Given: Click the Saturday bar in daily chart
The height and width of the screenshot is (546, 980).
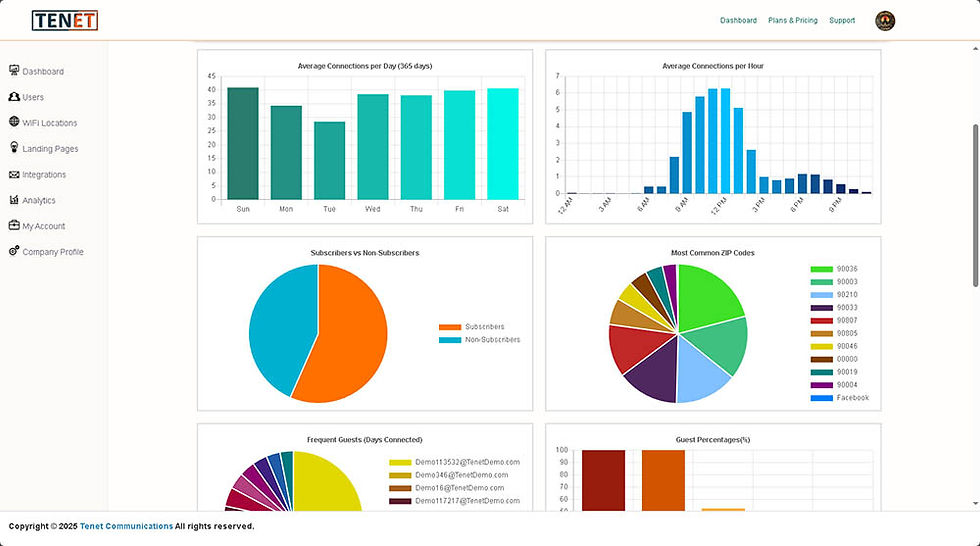Looking at the screenshot, I should click(503, 144).
